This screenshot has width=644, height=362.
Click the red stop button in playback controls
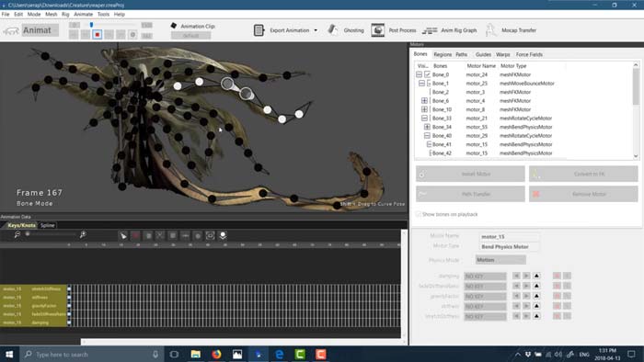[98, 35]
